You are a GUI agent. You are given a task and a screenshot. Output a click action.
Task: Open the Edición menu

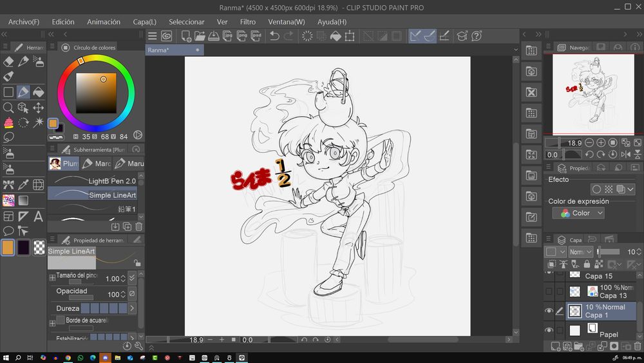[x=63, y=22]
